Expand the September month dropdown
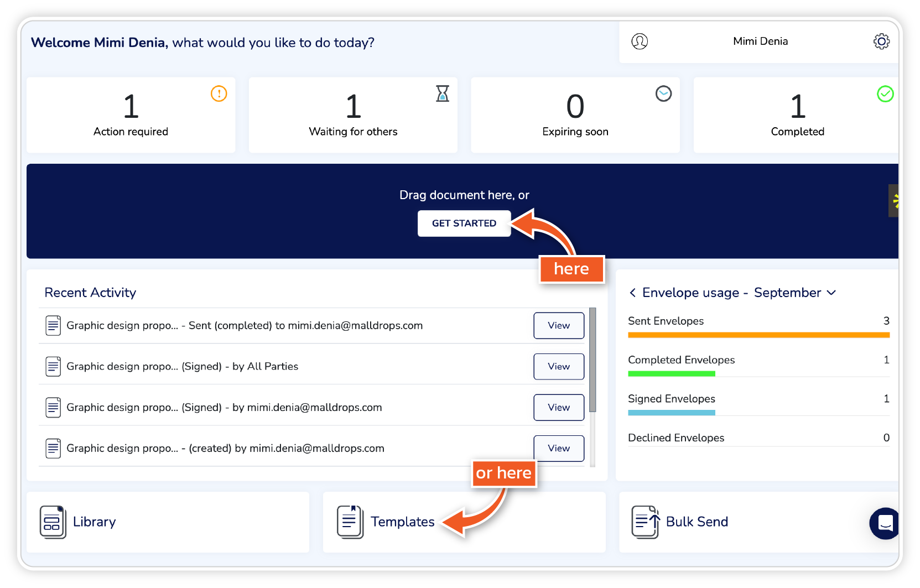Image resolution: width=920 pixels, height=588 pixels. (831, 293)
